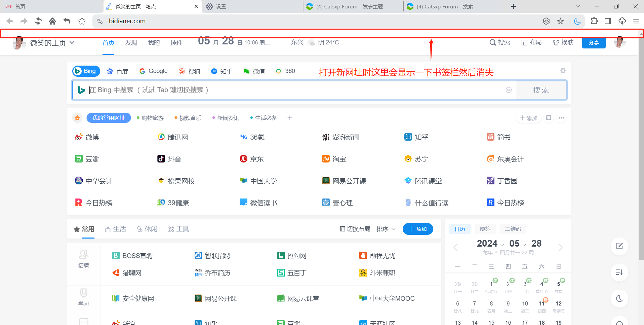Go to browser home icon
Viewport: 644px width, 325px height.
(52, 21)
